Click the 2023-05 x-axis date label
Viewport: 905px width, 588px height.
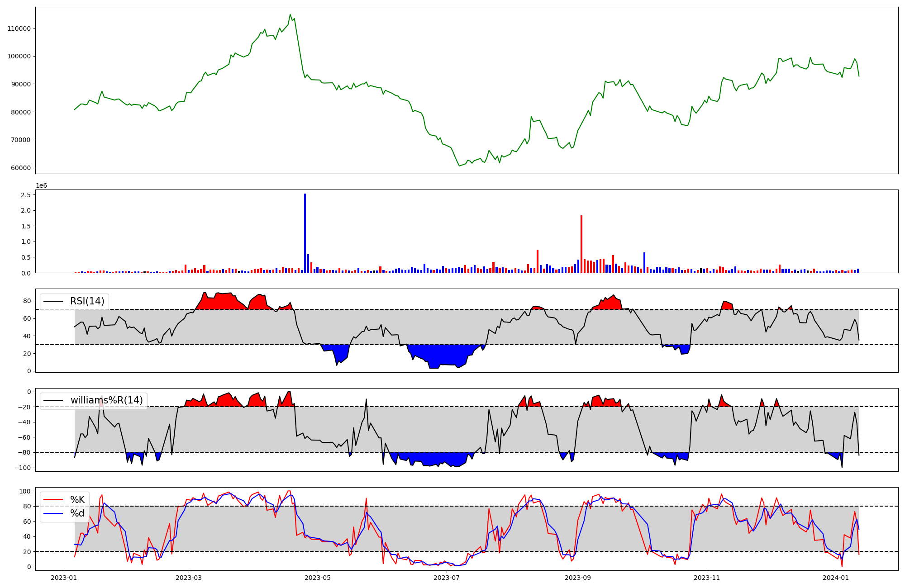(318, 578)
